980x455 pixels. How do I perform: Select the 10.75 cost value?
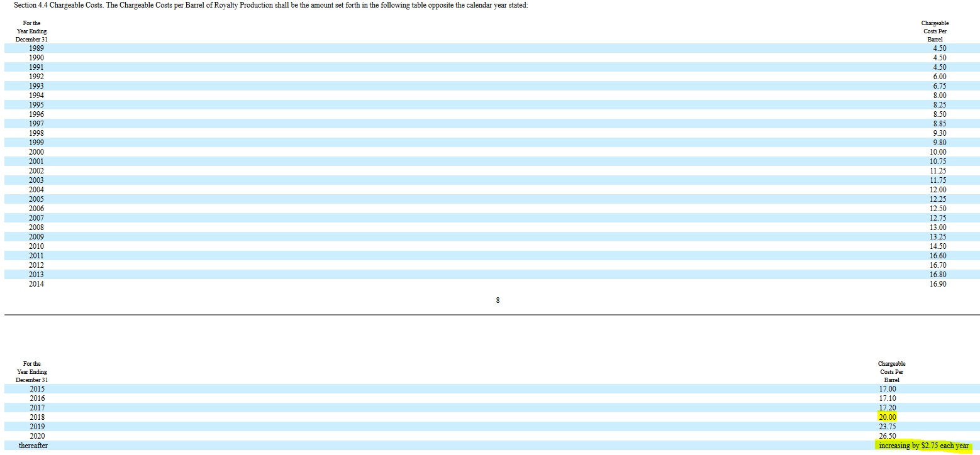[938, 161]
